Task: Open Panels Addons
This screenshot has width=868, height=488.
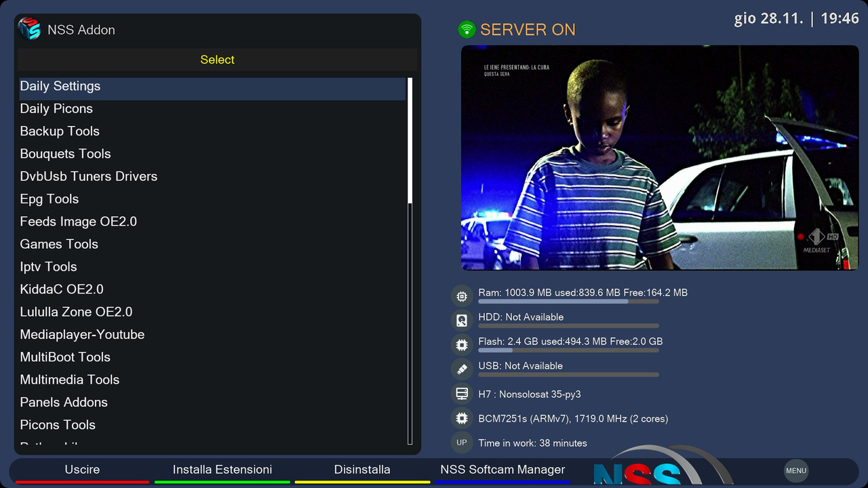Action: point(212,402)
